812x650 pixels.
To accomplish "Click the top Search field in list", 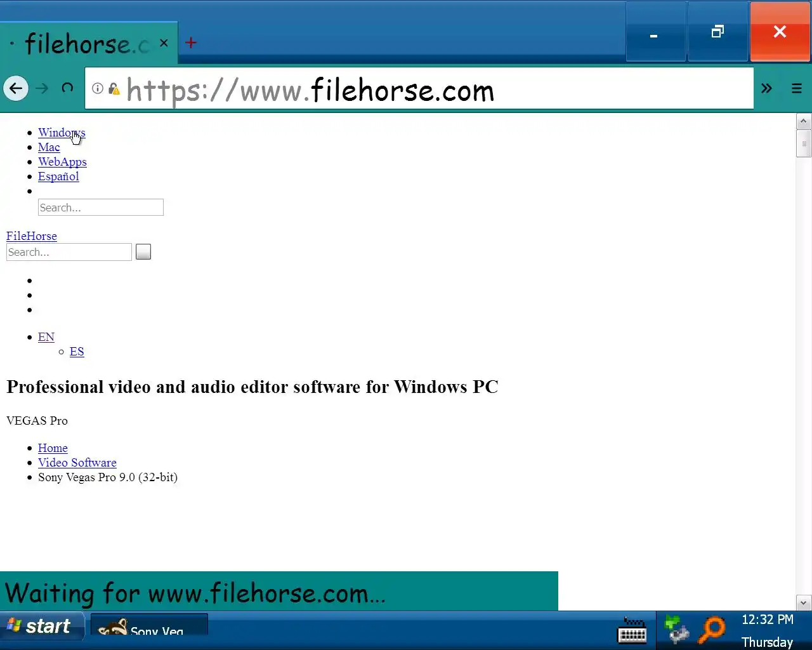I will click(101, 208).
